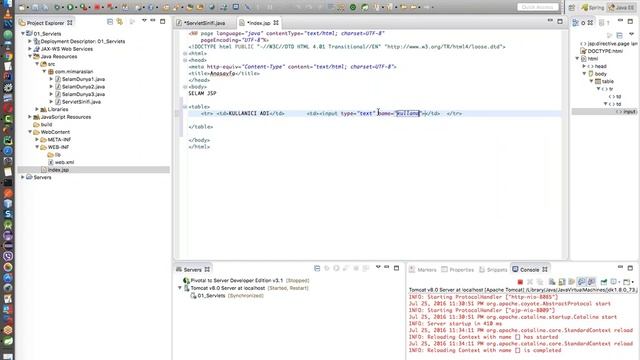Screen dimensions: 640x360
Task: Click the Open Perspective icon
Action: [x=571, y=7]
